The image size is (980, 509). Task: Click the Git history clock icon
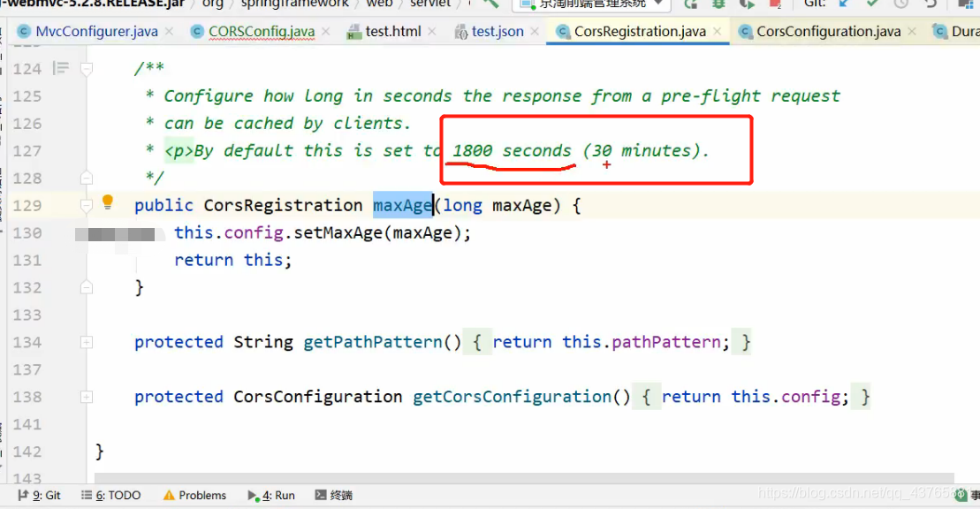(900, 4)
